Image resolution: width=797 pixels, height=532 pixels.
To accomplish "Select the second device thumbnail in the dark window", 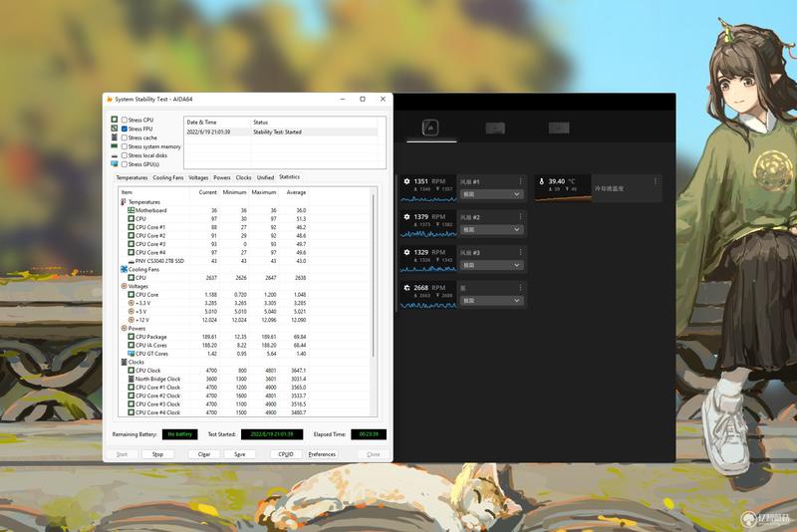I will coord(495,129).
